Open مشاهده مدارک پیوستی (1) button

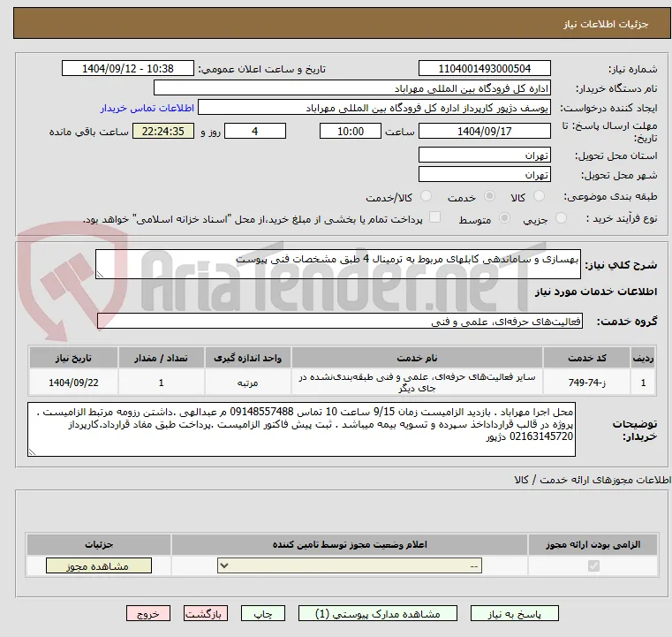tap(378, 614)
